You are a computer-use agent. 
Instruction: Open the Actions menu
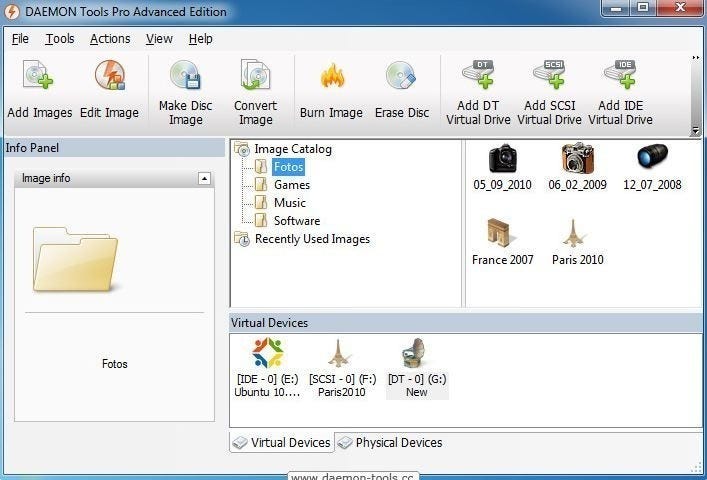[110, 39]
